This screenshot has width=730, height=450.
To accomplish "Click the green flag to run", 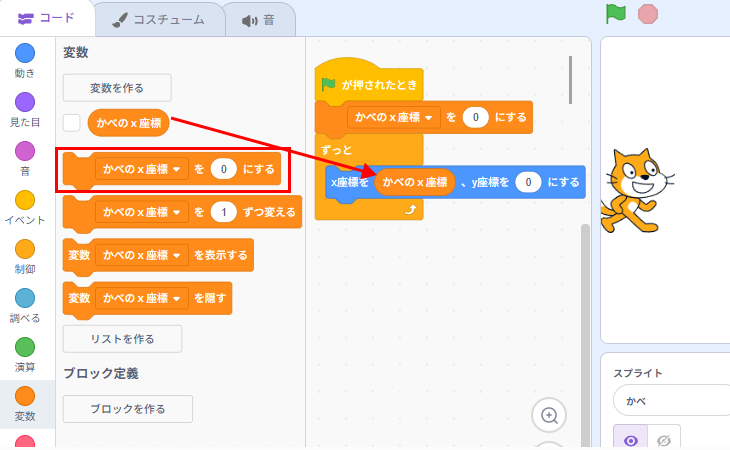I will coord(615,14).
